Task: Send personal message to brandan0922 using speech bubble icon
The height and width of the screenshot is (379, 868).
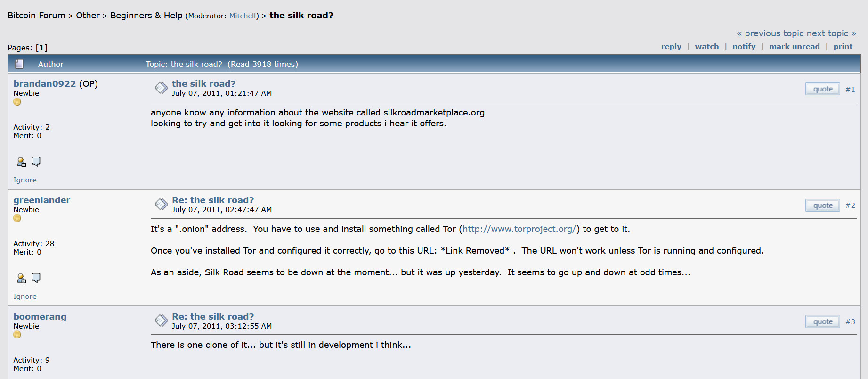Action: pyautogui.click(x=36, y=161)
